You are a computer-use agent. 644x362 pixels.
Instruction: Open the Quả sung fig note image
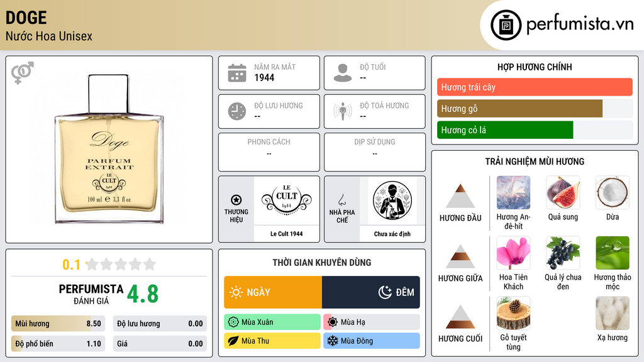563,193
